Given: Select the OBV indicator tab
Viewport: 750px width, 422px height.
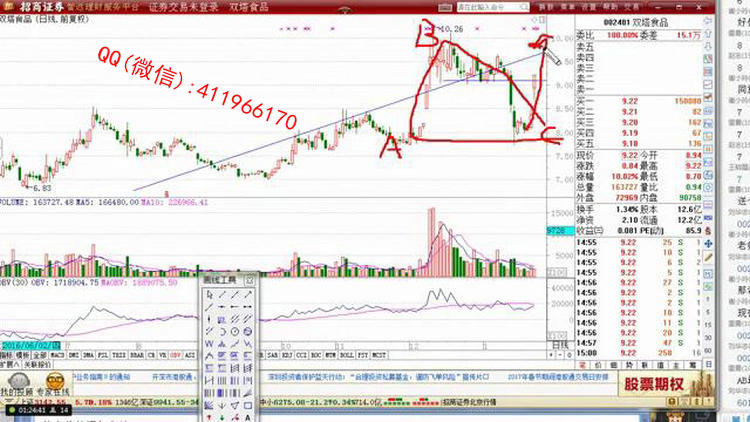Looking at the screenshot, I should pos(176,355).
